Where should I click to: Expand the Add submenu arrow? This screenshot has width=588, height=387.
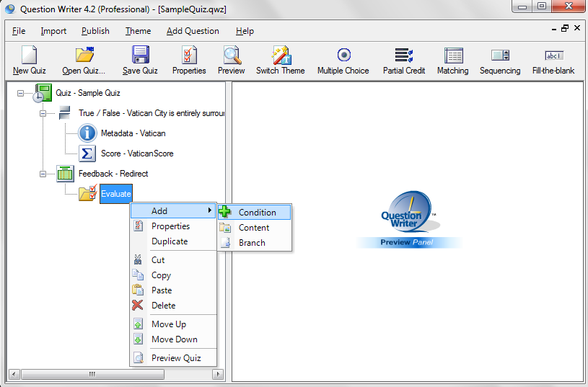pos(210,211)
